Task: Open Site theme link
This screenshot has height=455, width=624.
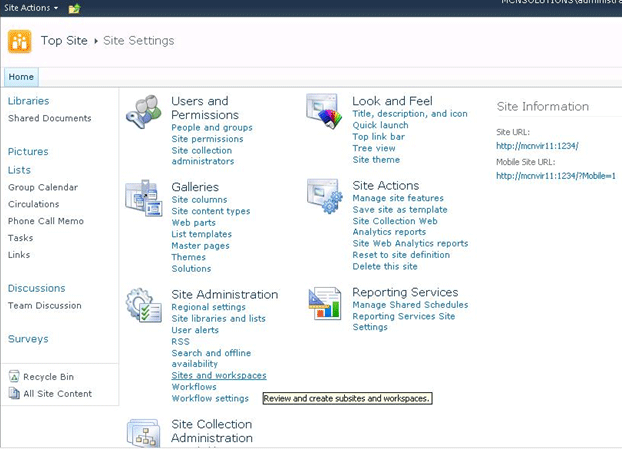Action: (376, 160)
